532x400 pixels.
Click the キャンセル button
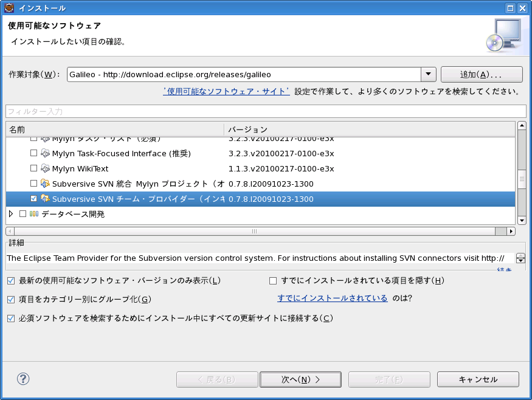coord(478,379)
